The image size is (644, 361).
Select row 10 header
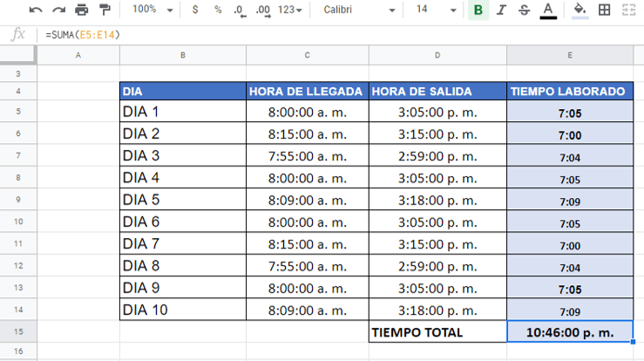point(18,221)
